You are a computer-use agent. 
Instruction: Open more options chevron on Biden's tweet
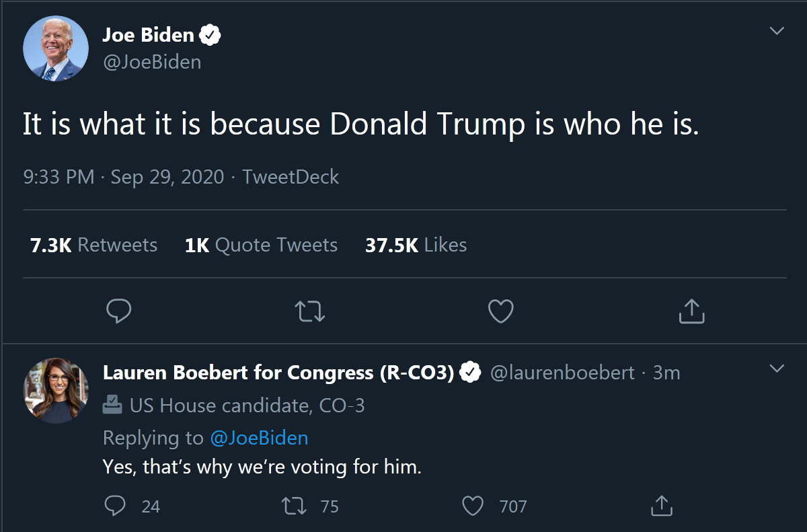(x=777, y=31)
